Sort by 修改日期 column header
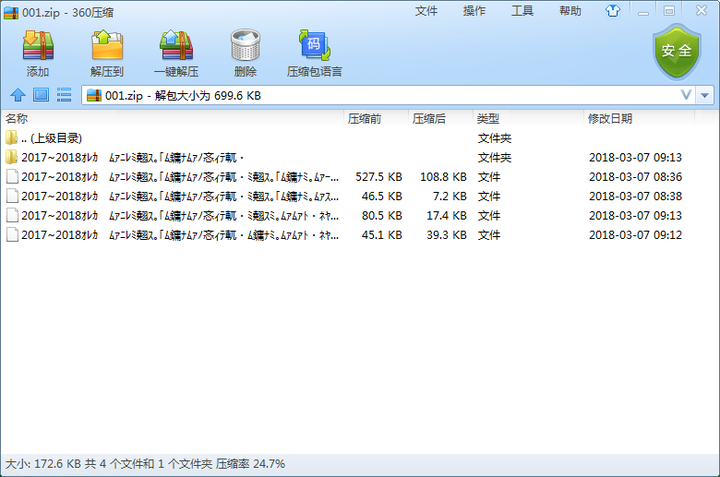The width and height of the screenshot is (720, 477). point(639,119)
